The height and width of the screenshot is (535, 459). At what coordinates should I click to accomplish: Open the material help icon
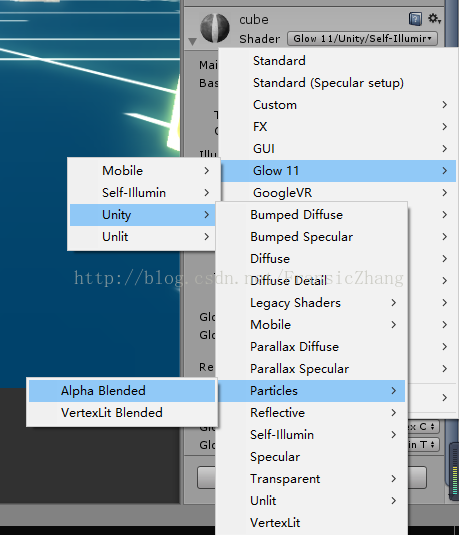point(415,19)
